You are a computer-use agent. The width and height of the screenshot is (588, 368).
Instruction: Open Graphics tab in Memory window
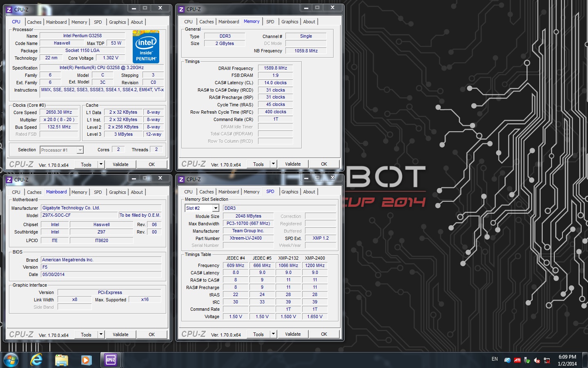coord(290,22)
